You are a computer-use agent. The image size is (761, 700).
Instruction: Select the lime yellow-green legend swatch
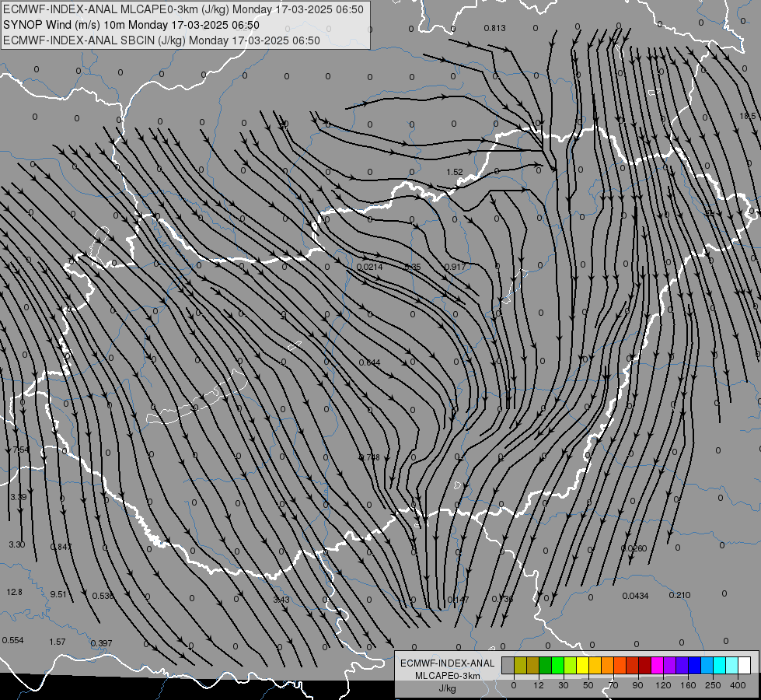click(571, 665)
